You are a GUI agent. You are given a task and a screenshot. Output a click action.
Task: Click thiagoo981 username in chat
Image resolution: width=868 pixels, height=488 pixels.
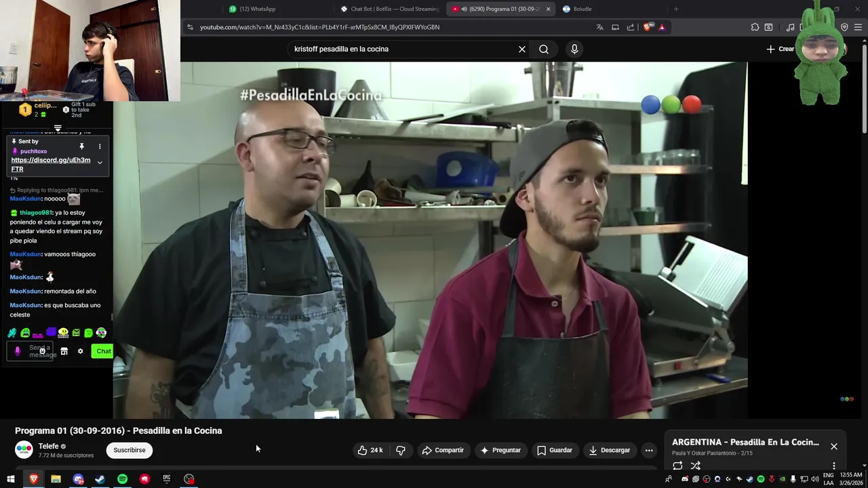[x=35, y=213]
